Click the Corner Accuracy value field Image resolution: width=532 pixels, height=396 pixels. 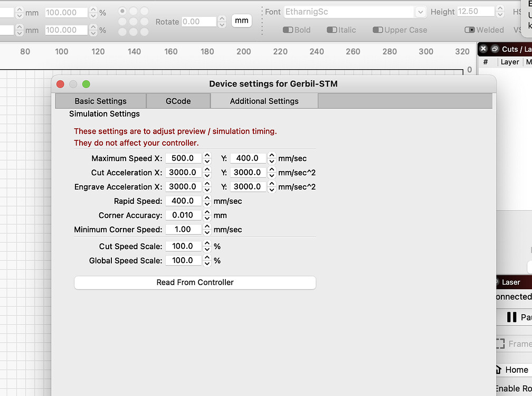[x=183, y=215]
